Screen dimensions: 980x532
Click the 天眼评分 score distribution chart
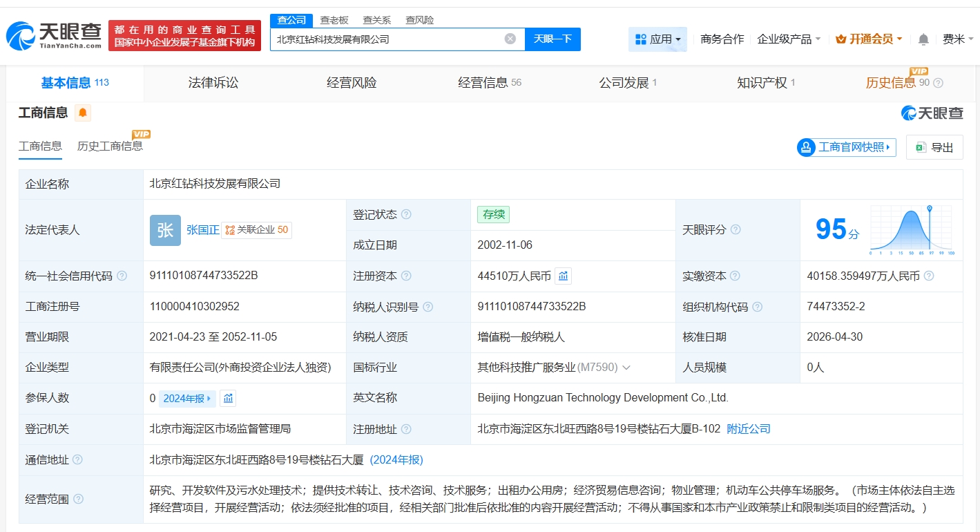(x=912, y=230)
